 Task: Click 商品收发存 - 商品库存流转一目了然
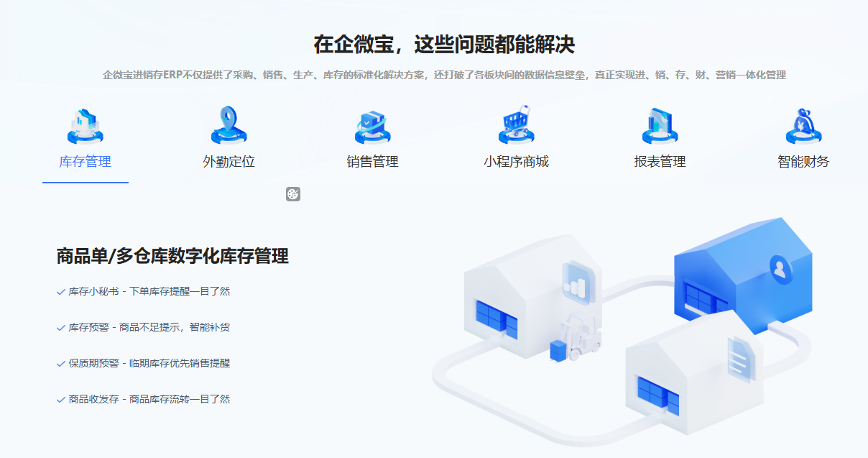pyautogui.click(x=149, y=399)
